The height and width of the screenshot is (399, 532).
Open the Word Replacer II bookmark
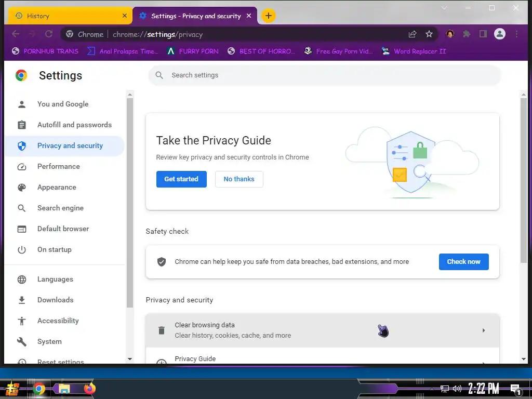(413, 51)
